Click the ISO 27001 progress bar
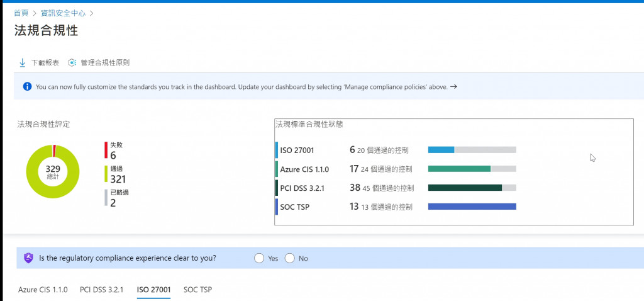The image size is (644, 301). pos(472,150)
